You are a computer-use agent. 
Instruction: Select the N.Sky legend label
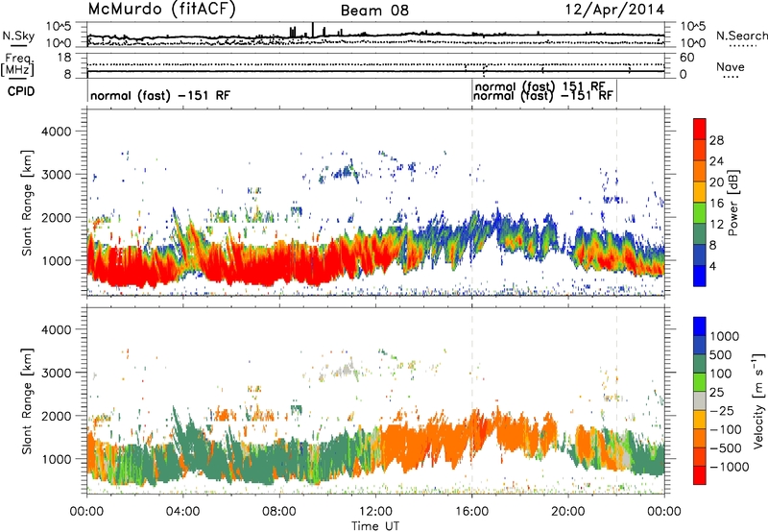point(18,36)
